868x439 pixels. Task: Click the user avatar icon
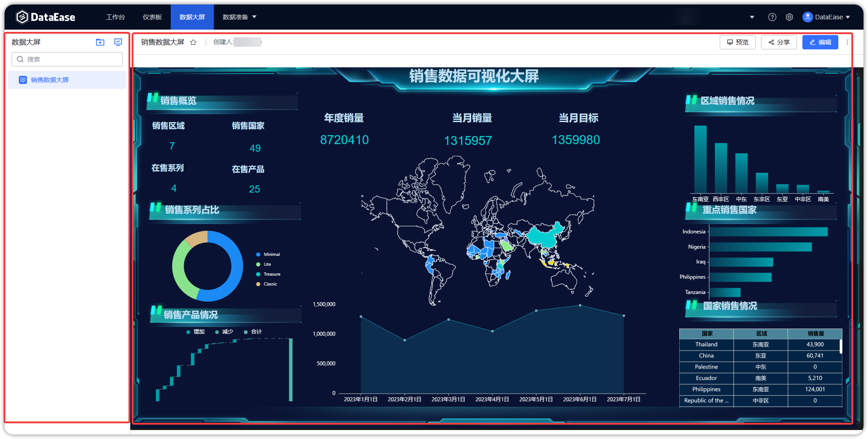pos(807,17)
